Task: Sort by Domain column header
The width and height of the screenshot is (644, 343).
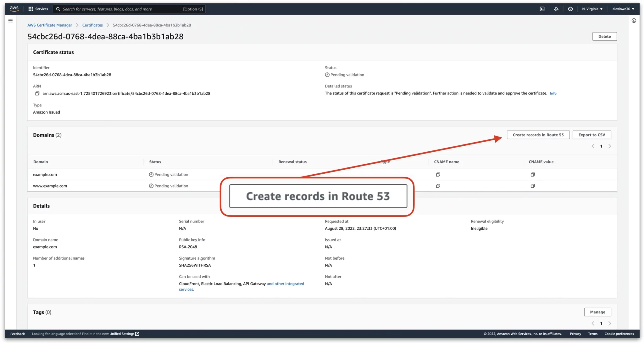Action: click(x=41, y=162)
